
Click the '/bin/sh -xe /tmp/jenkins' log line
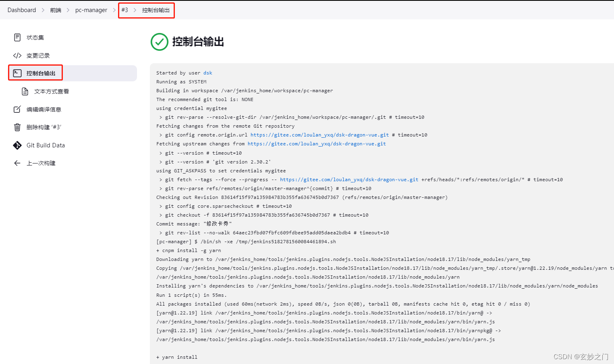[246, 242]
